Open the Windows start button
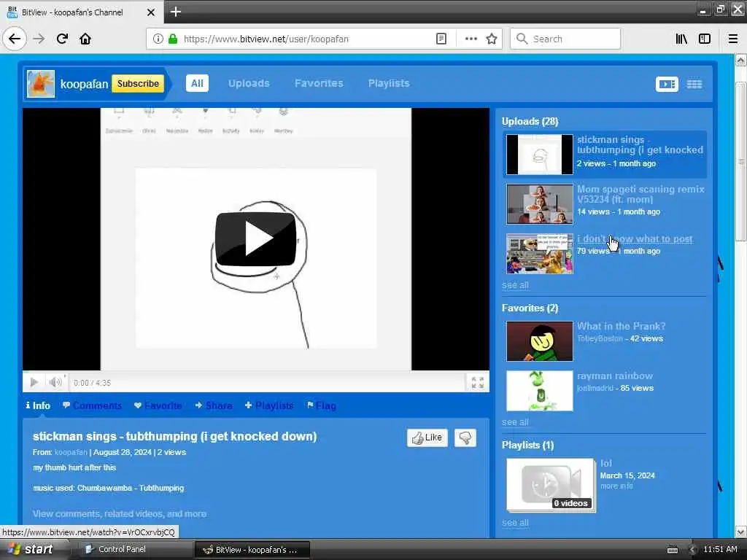 (x=31, y=550)
